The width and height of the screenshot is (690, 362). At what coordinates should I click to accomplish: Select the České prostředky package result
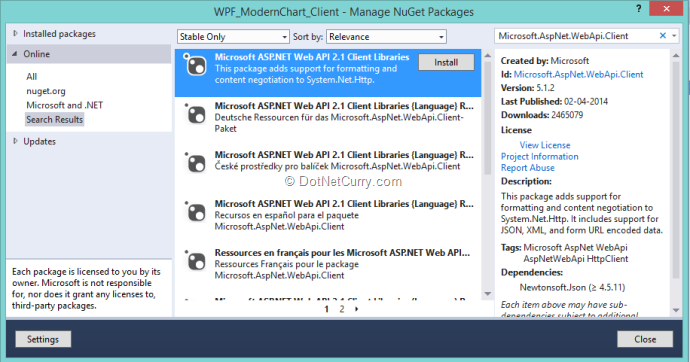pos(328,166)
